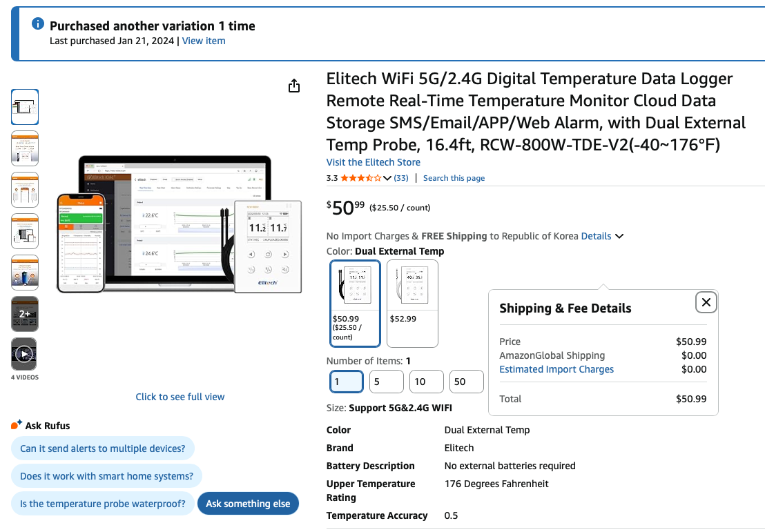Open the 2+ more images thumbnail

[25, 314]
